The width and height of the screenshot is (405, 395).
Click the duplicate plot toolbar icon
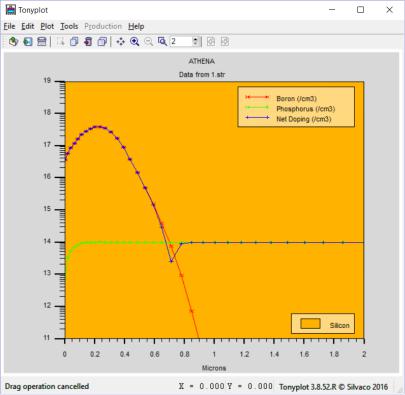coord(74,42)
